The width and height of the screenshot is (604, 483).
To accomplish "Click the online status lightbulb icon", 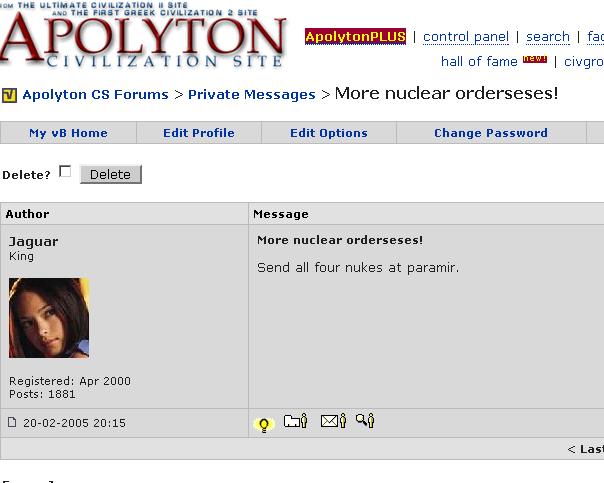I will point(264,423).
